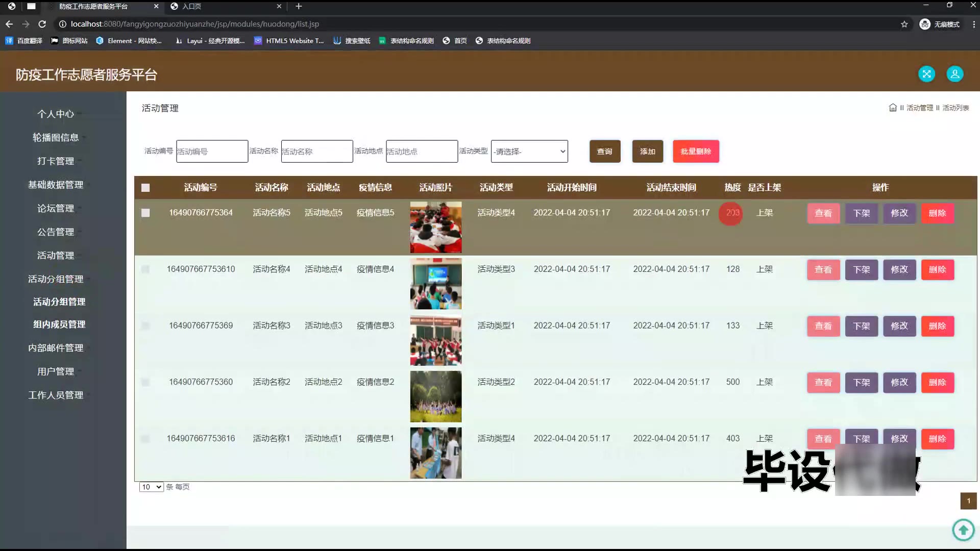Open the user profile avatar icon
Viewport: 980px width, 551px height.
(954, 74)
